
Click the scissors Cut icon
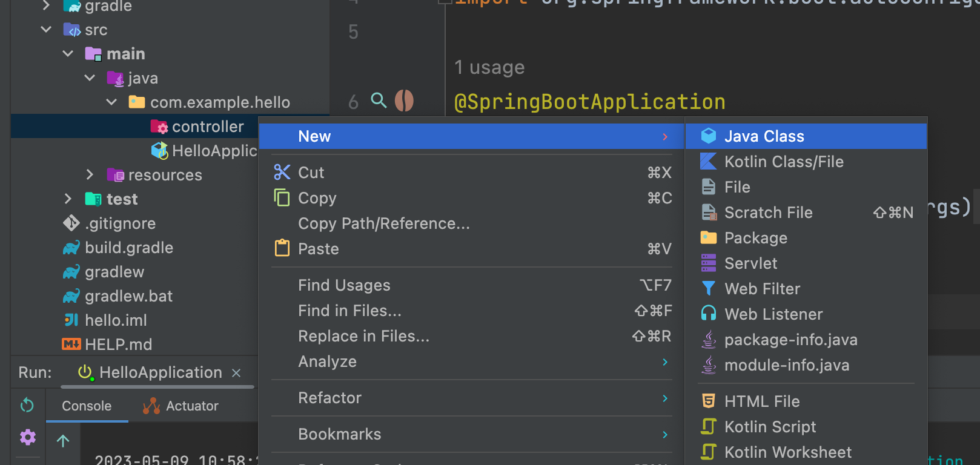(282, 172)
